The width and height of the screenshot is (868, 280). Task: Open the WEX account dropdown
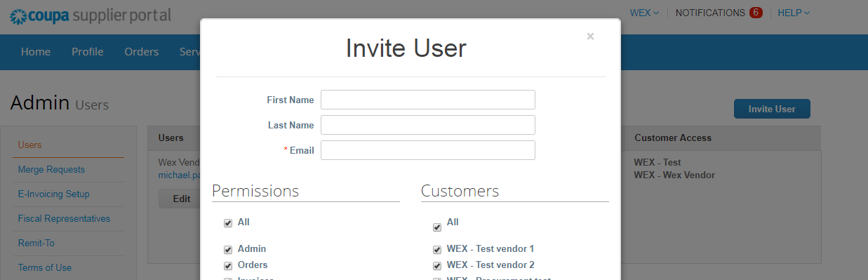click(644, 13)
